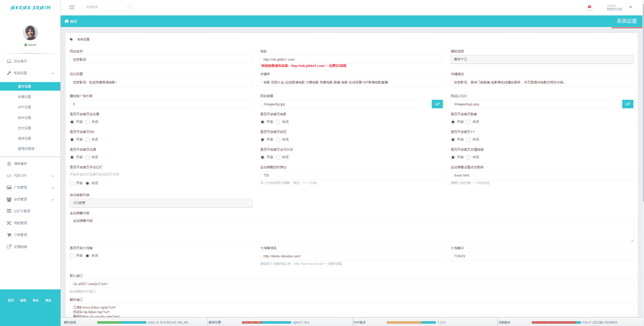Open 收费设置 in the sidebar
644x326 pixels.
(25, 97)
